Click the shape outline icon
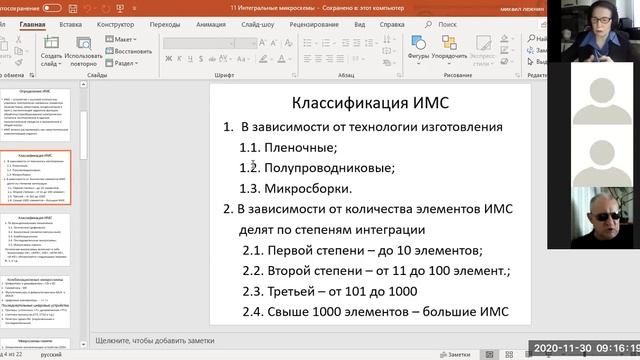640x360 pixels. (x=505, y=50)
